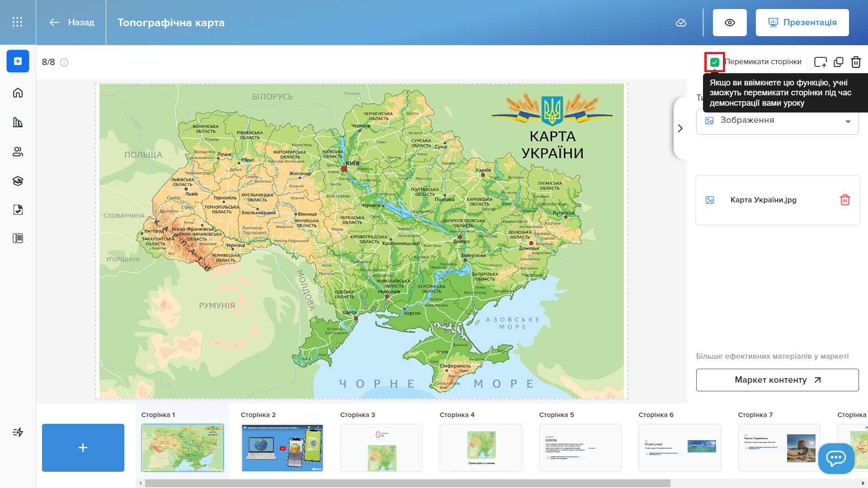868x488 pixels.
Task: Collapse the right panel with chevron arrow
Action: pos(680,128)
